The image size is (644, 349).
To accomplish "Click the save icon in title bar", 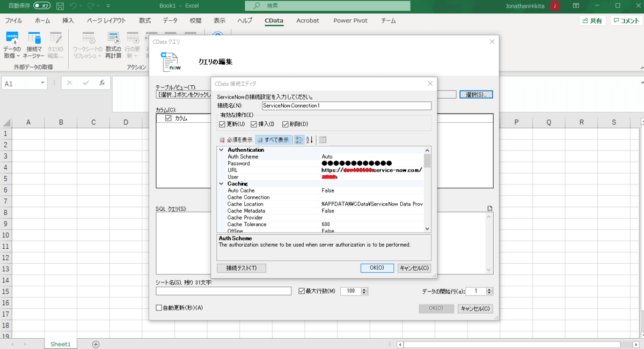I will (60, 6).
